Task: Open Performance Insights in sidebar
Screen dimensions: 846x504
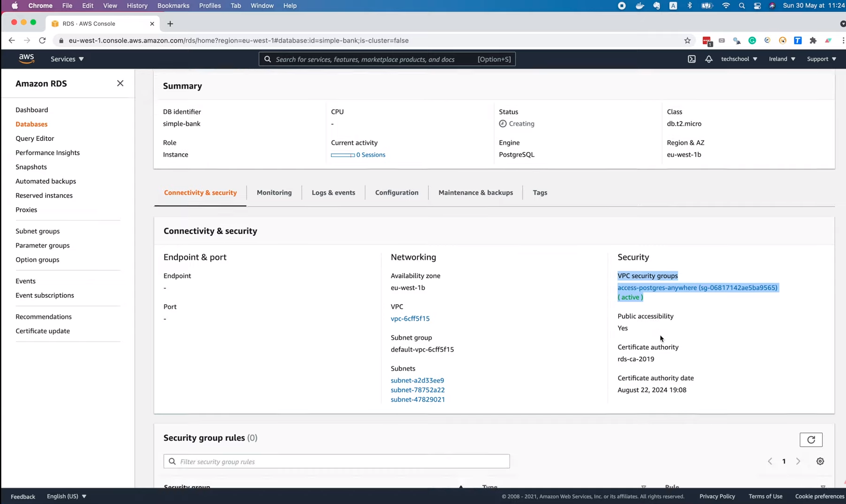Action: 48,153
